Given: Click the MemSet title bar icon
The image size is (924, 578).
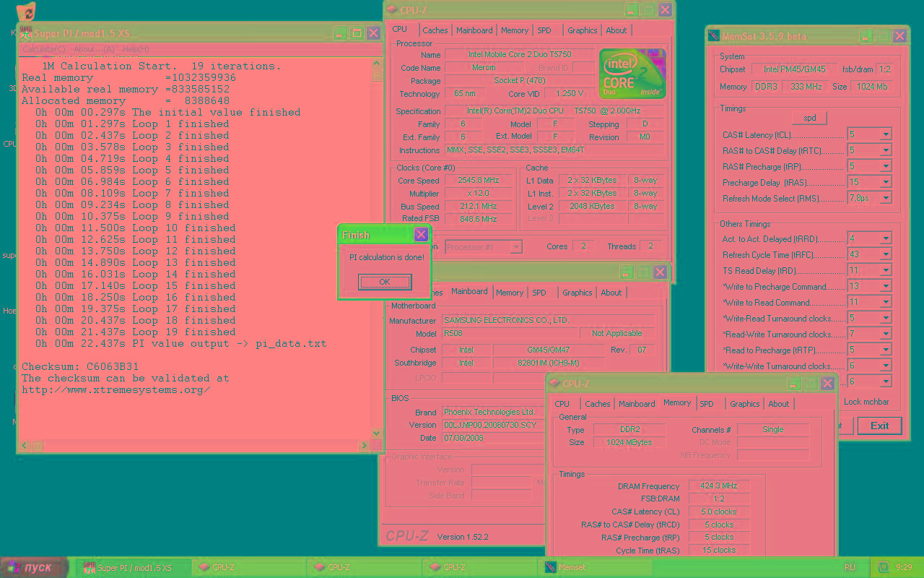Looking at the screenshot, I should point(714,35).
